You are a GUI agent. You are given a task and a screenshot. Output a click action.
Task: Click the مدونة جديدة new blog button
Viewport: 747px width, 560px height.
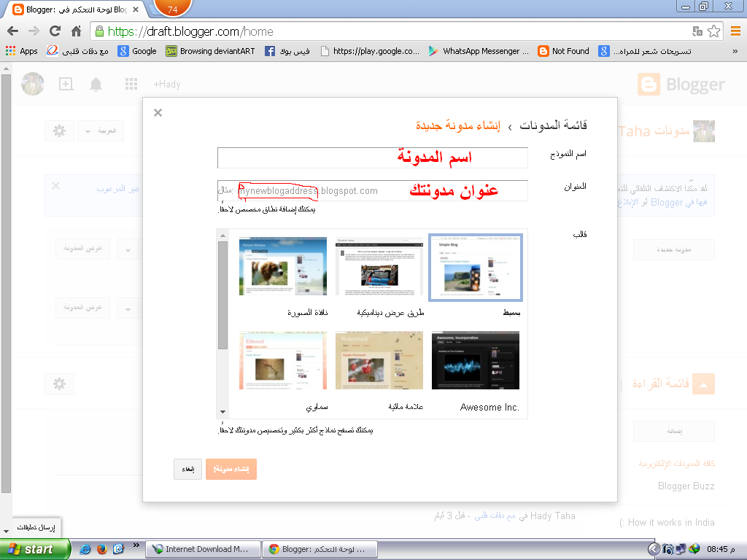pyautogui.click(x=673, y=249)
